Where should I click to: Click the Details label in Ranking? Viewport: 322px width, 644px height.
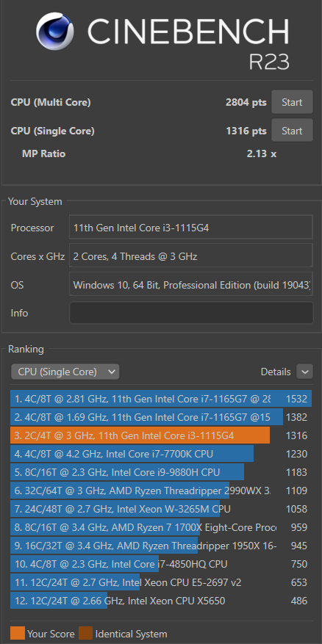276,372
